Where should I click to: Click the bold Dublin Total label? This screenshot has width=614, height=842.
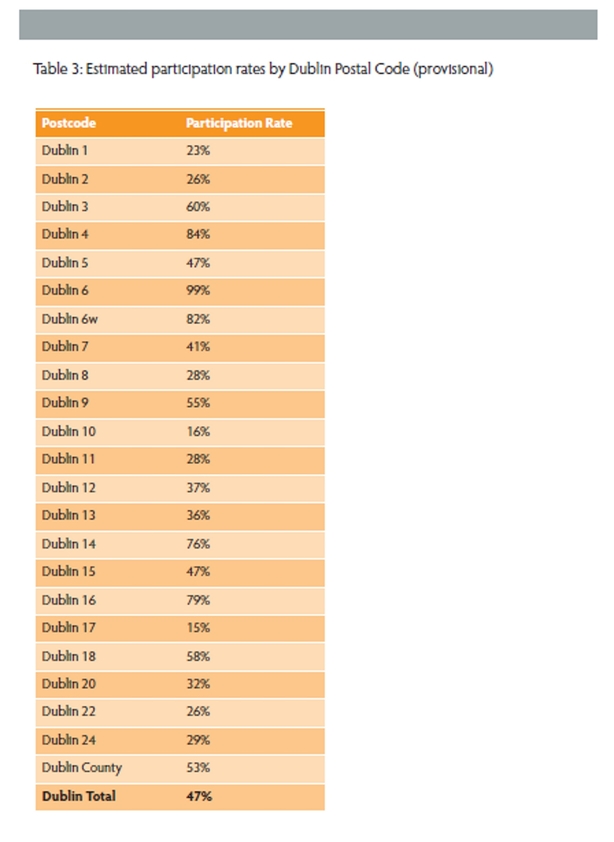pyautogui.click(x=79, y=796)
